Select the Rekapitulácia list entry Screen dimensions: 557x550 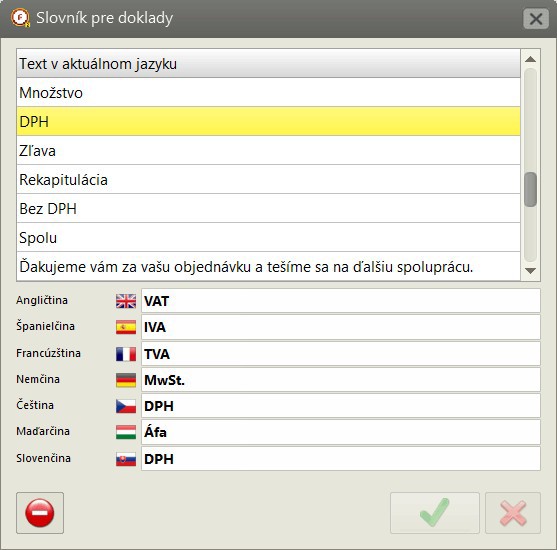[x=268, y=179]
